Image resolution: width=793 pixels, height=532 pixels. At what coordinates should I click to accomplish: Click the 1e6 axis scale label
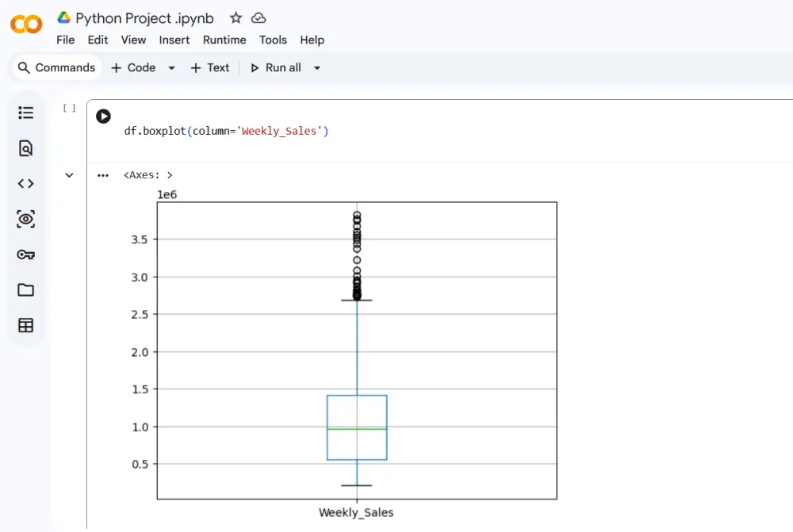167,195
